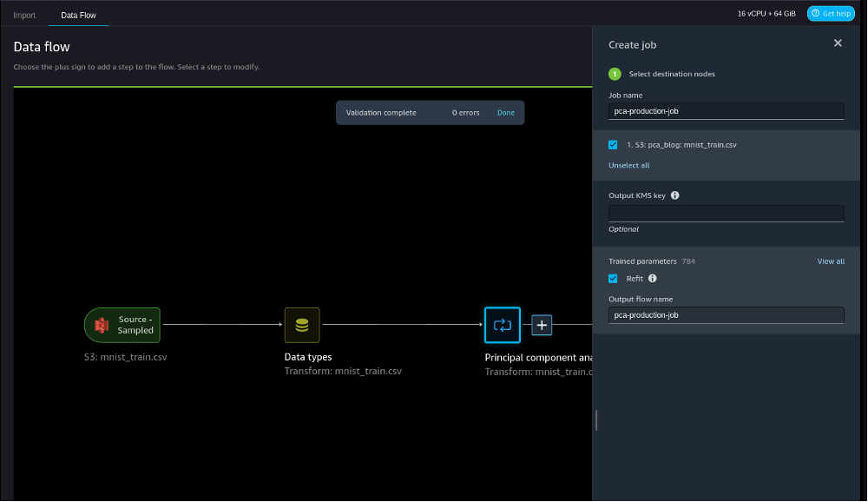Image resolution: width=868 pixels, height=502 pixels.
Task: Click the S3 Source - Sampled node
Action: pos(122,325)
